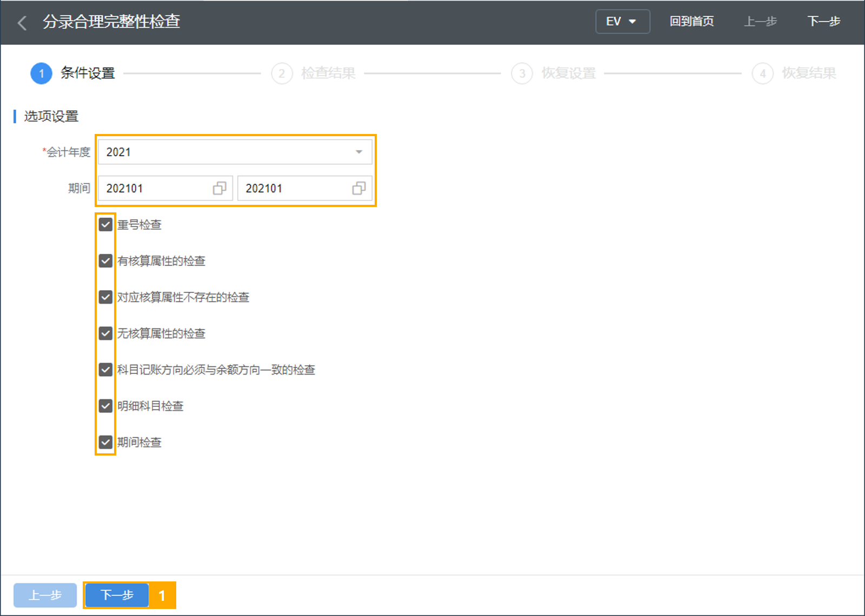This screenshot has height=616, width=865.
Task: Toggle the 期间检查 checkbox
Action: pyautogui.click(x=105, y=441)
